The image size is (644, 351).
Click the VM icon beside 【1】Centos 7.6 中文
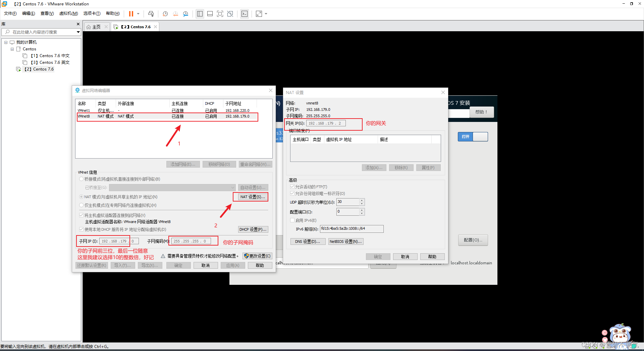pos(25,56)
